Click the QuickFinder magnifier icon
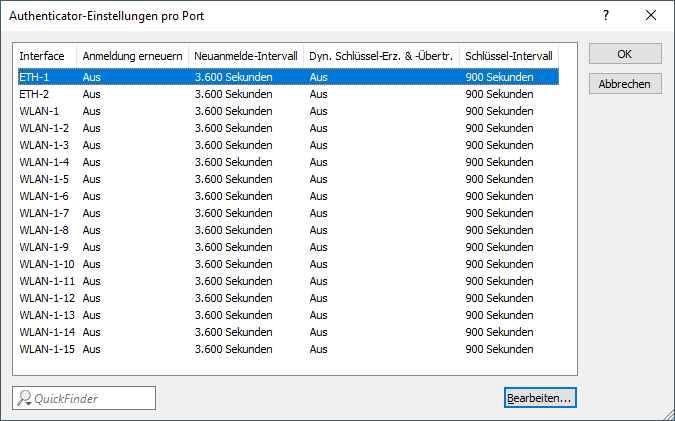675x421 pixels. [24, 398]
